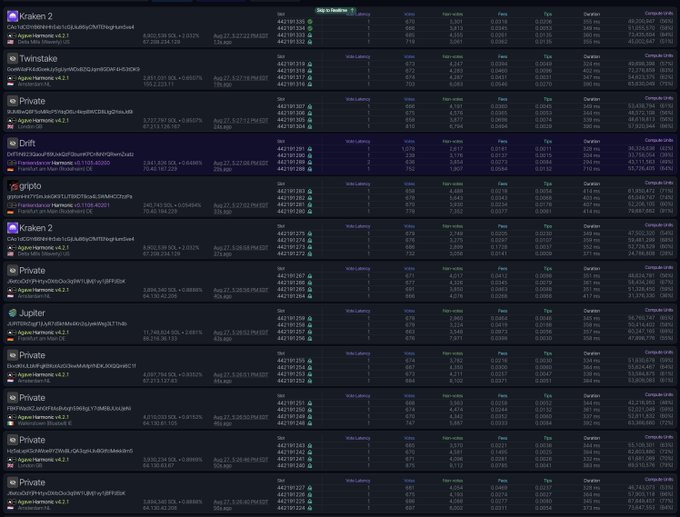Select the Jupiter validator name
This screenshot has height=517, width=680.
pyautogui.click(x=32, y=313)
